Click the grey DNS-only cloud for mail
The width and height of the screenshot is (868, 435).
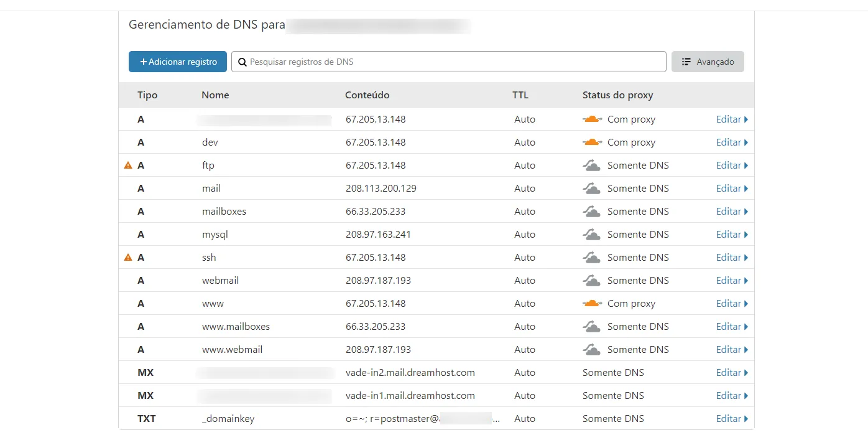click(x=591, y=188)
